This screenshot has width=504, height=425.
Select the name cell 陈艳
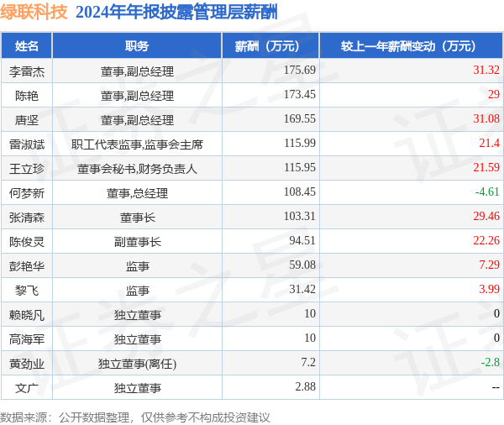click(26, 96)
